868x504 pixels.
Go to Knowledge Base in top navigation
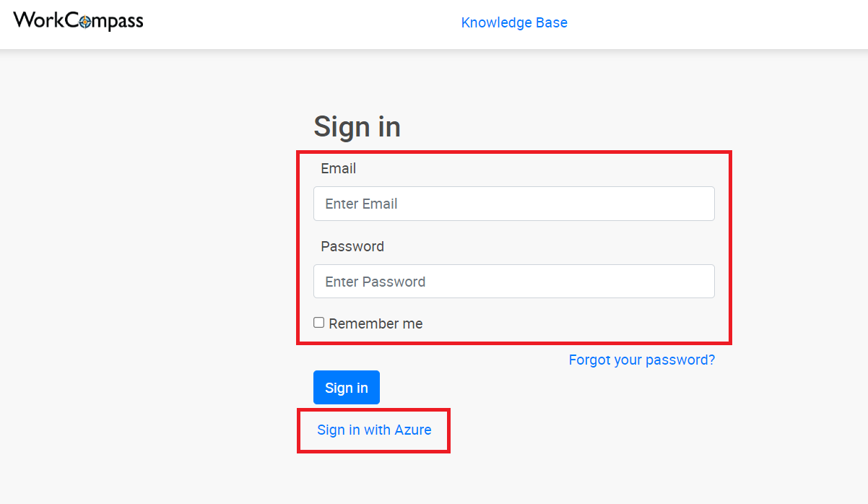(514, 22)
